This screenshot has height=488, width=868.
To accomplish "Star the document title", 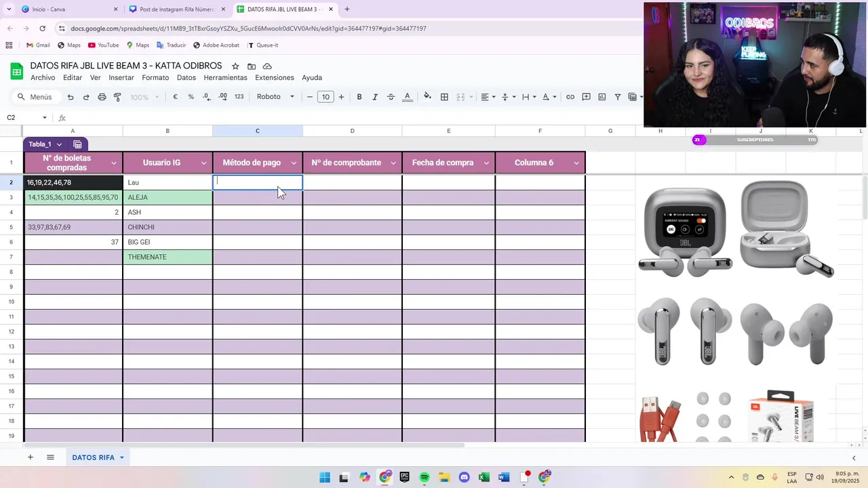I will coord(235,66).
